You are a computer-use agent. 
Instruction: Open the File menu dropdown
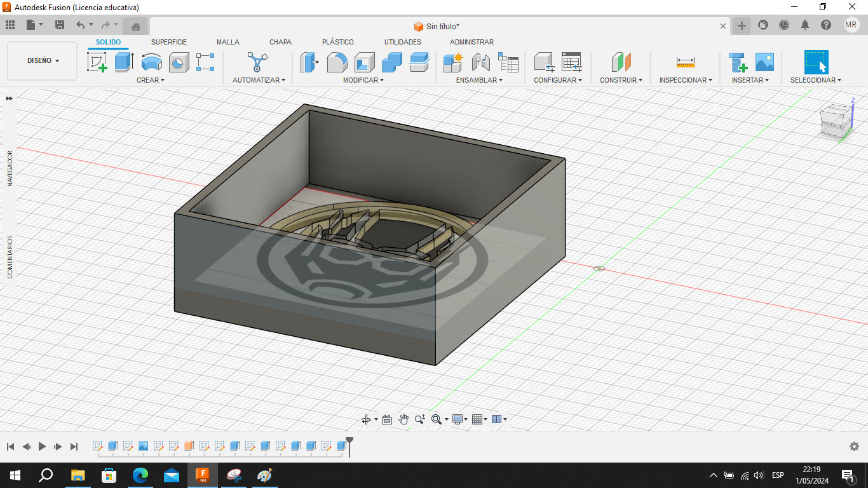35,25
